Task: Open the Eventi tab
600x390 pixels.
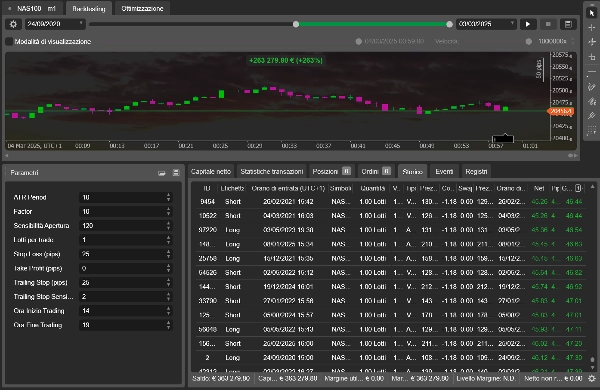Action: click(x=444, y=171)
